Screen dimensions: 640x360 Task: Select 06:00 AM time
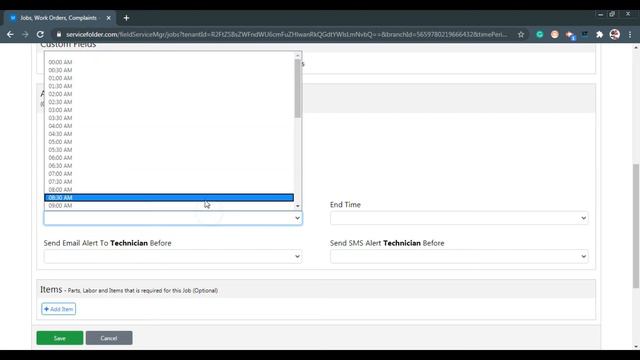coord(169,158)
